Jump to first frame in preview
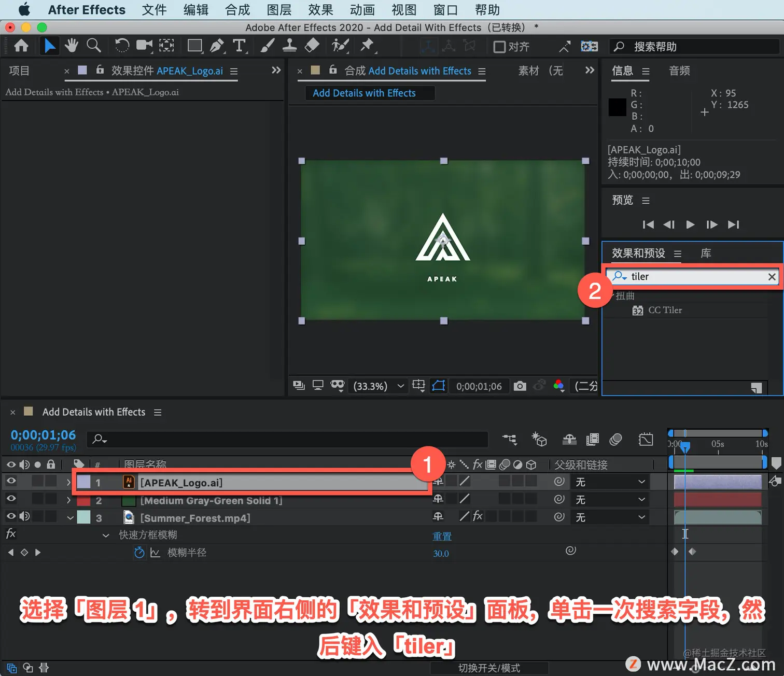This screenshot has height=676, width=784. click(x=648, y=224)
